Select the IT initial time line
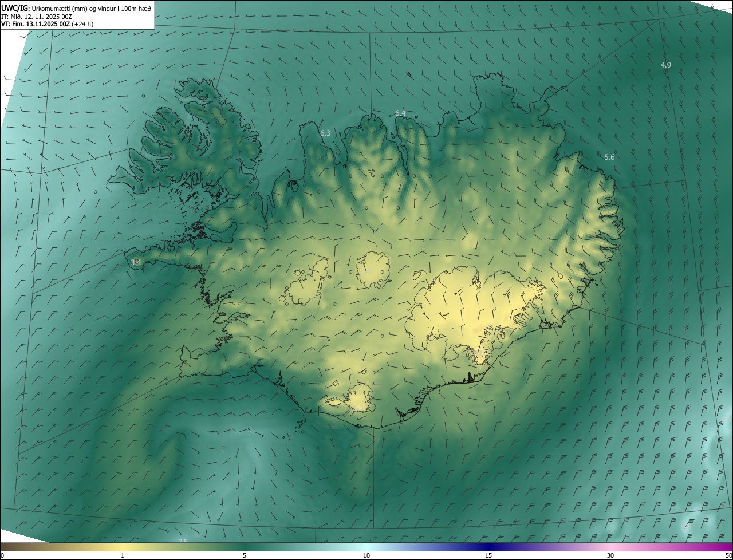Viewport: 733px width, 560px height. [37, 17]
